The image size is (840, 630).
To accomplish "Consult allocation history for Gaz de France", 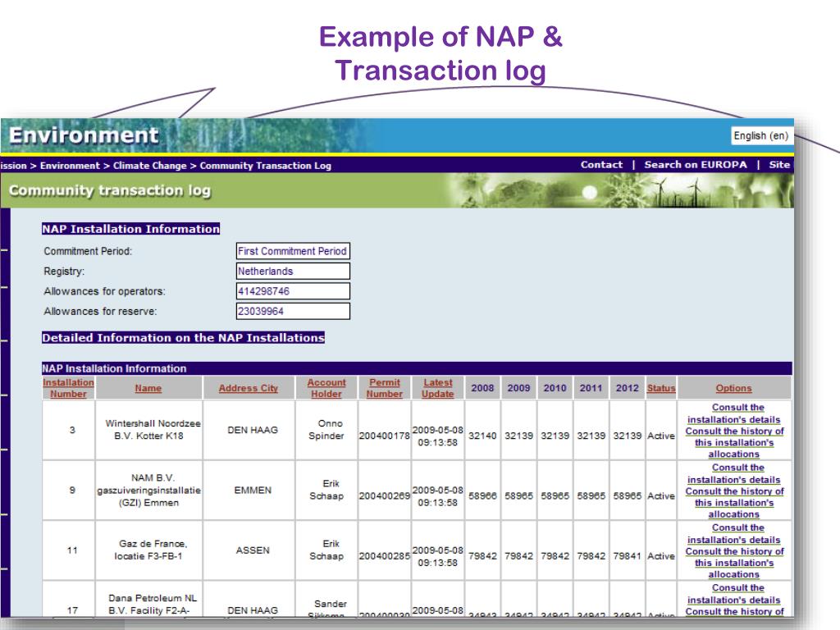I will pyautogui.click(x=734, y=563).
